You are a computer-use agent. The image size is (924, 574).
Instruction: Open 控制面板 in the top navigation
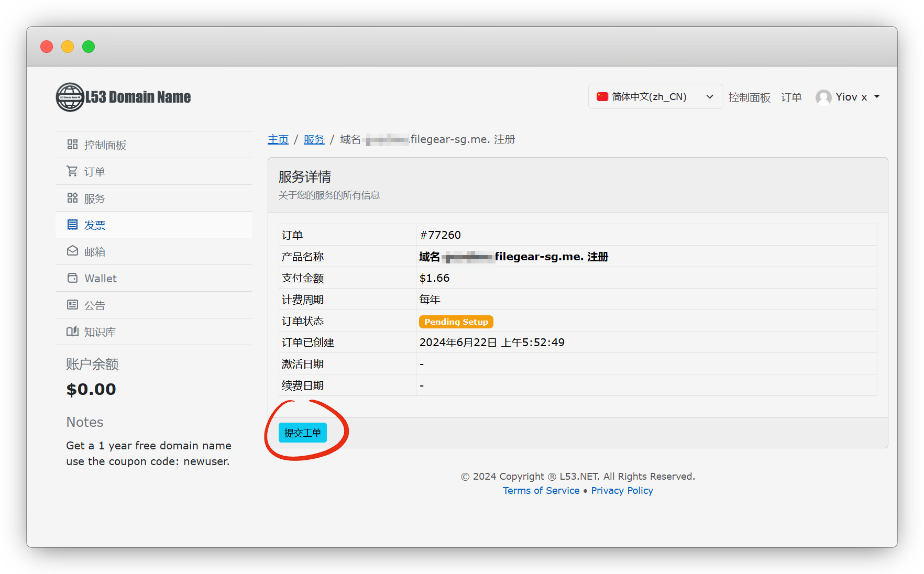pos(749,97)
